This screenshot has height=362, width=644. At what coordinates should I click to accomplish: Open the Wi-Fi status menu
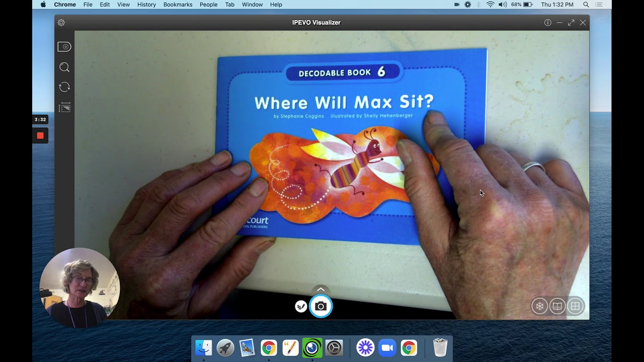pyautogui.click(x=490, y=5)
